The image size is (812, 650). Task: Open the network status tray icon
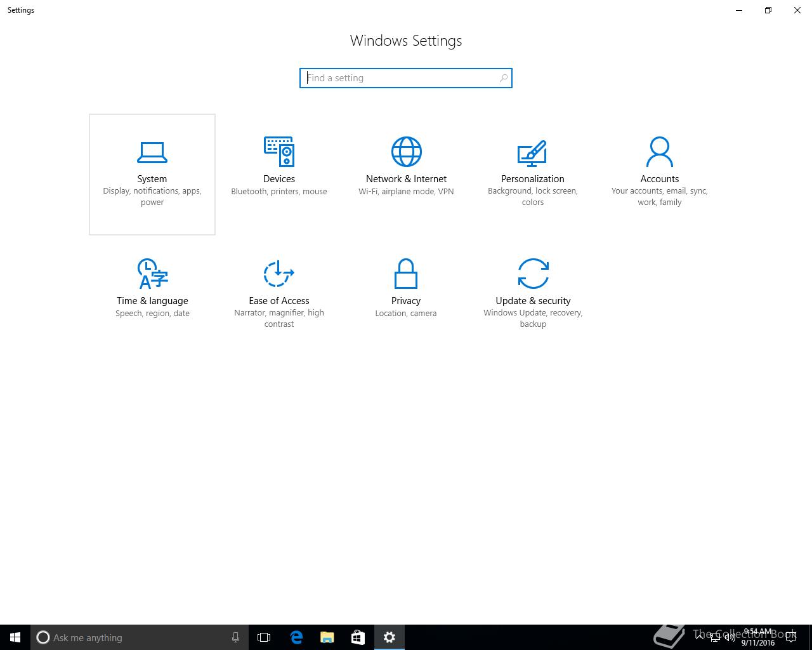715,637
